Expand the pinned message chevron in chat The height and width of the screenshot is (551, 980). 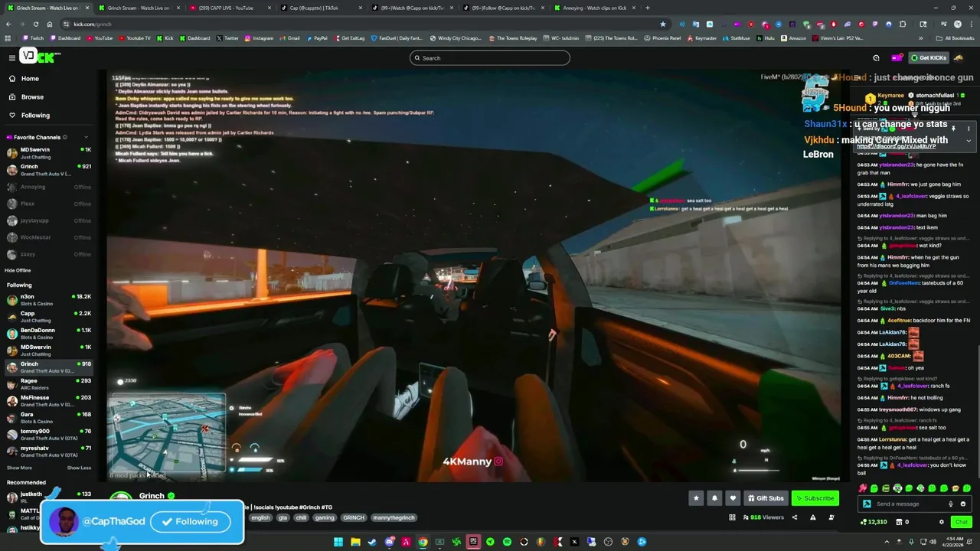968,141
